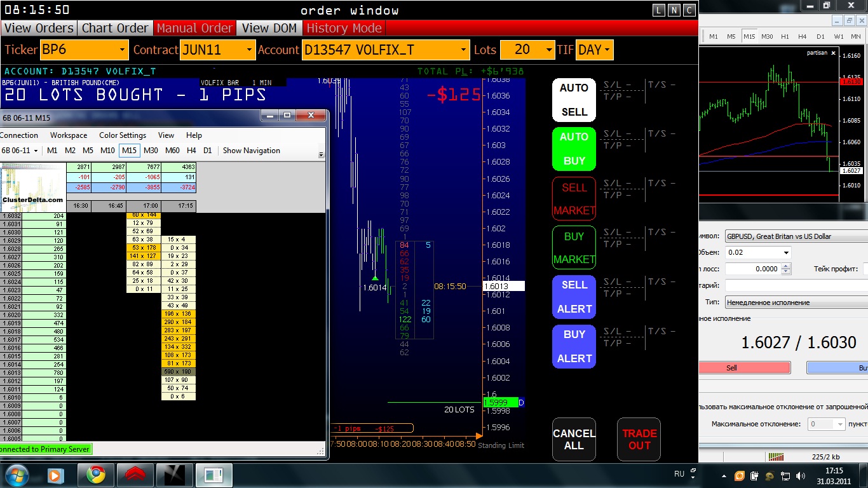The width and height of the screenshot is (868, 488).
Task: Click the red Sell button in MetaTrader
Action: [744, 367]
